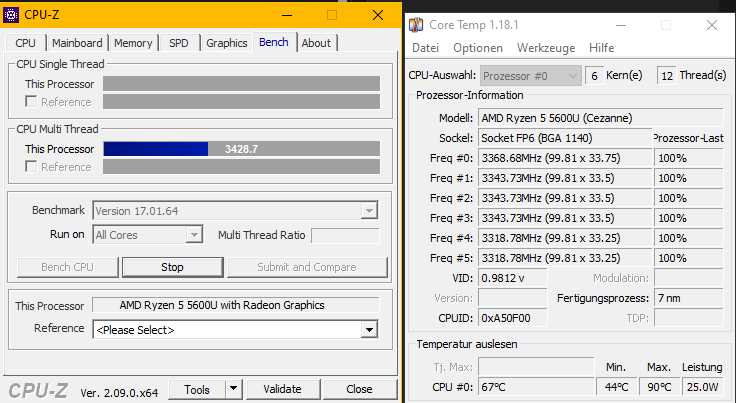Click the CPU #0 temperature 67°C
This screenshot has width=736, height=403.
[536, 387]
